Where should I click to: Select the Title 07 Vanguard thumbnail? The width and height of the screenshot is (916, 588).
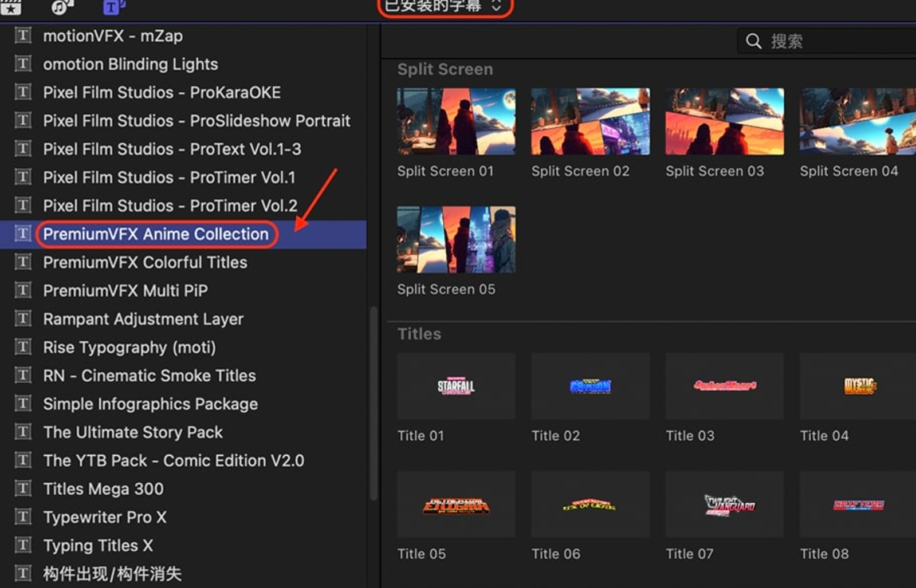click(x=724, y=504)
